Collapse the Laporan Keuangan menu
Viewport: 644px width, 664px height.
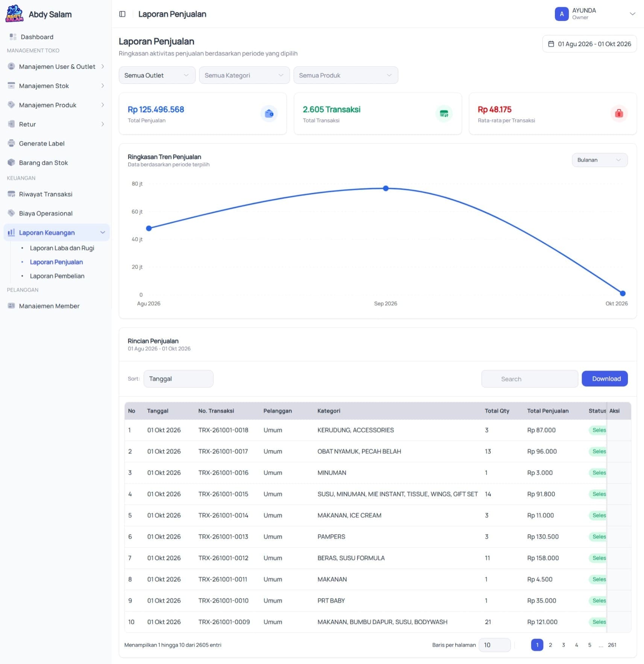coord(56,232)
